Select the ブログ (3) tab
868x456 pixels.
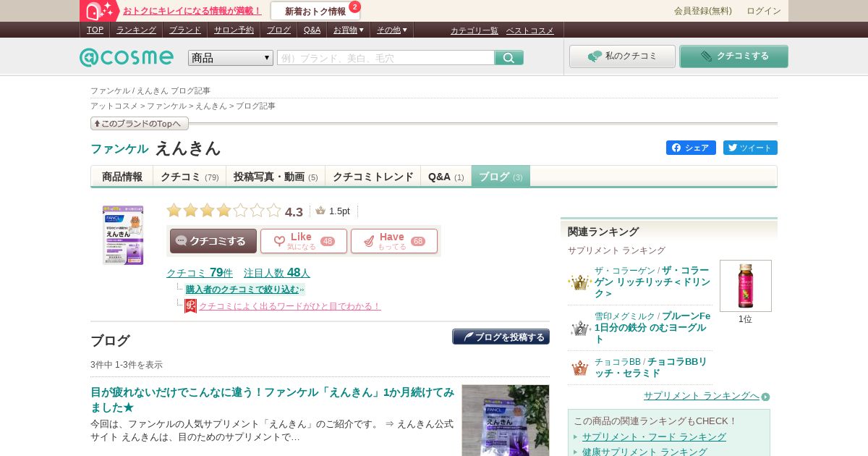coord(501,177)
